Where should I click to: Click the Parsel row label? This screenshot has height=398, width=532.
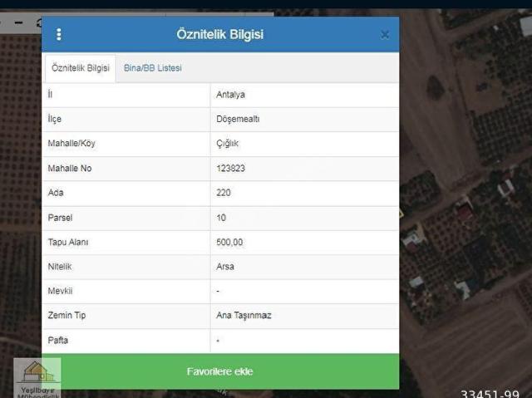click(x=60, y=218)
